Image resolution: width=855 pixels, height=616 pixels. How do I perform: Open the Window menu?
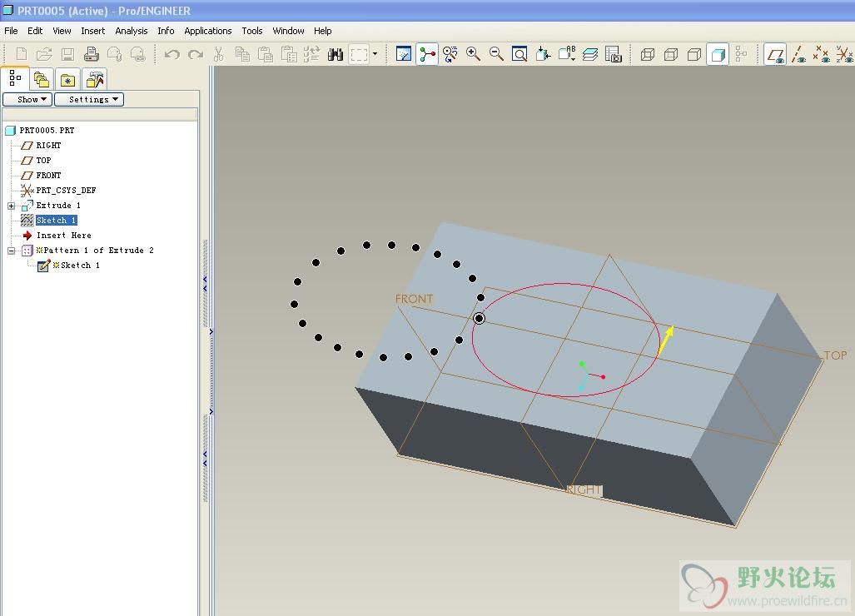[x=288, y=31]
